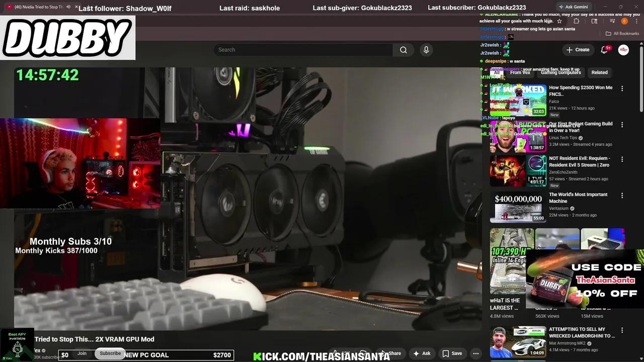The width and height of the screenshot is (644, 362).
Task: Open more actions ellipsis below video
Action: (x=475, y=353)
